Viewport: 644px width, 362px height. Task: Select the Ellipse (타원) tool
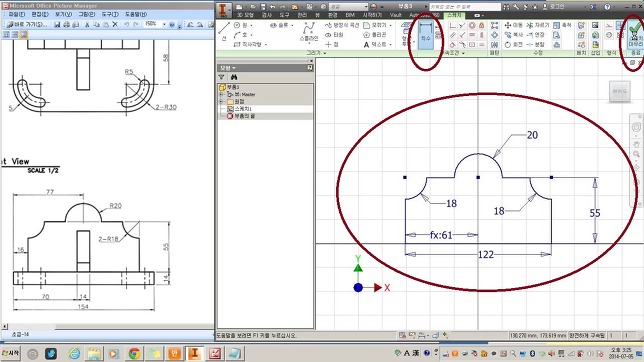[x=334, y=35]
